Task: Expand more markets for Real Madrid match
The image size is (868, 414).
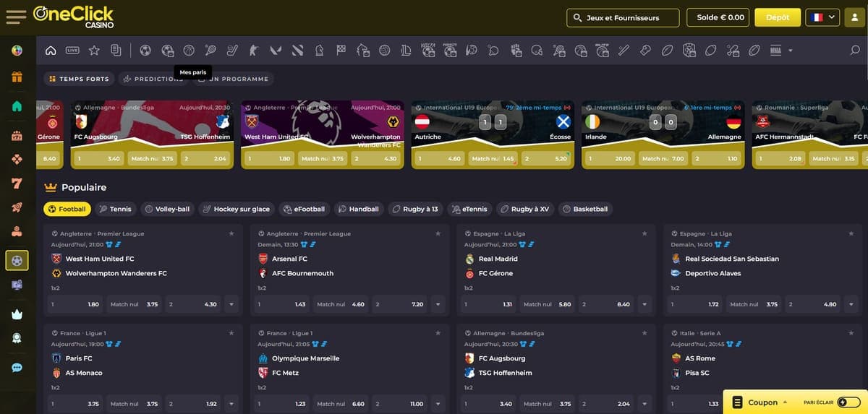Action: point(644,304)
